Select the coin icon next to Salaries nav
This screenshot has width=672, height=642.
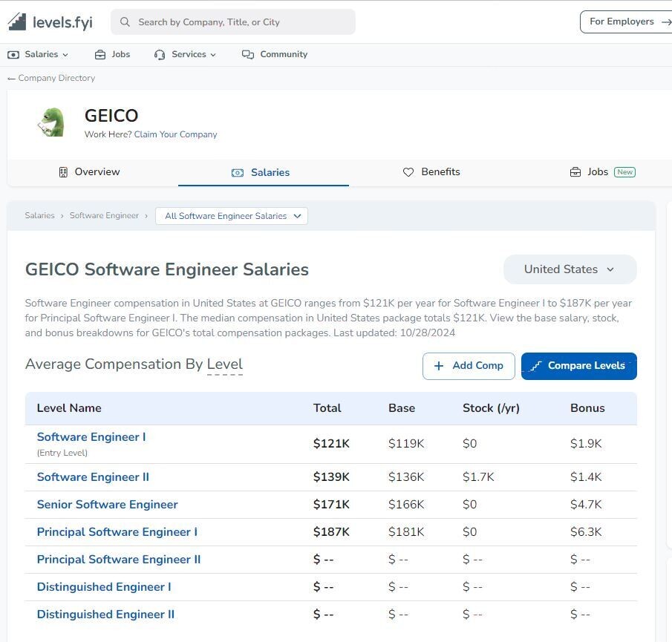pos(13,54)
